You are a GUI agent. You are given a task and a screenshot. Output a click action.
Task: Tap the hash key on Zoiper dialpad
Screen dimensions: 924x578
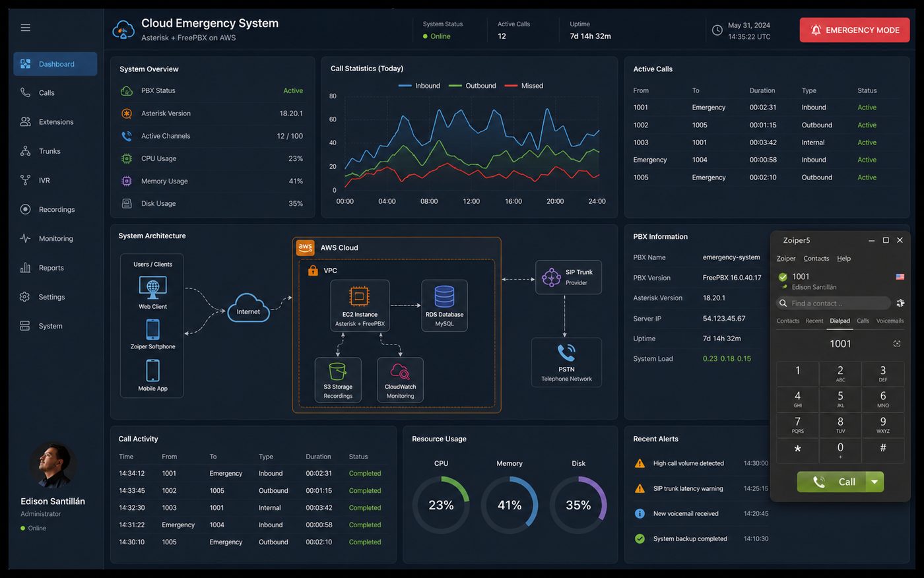883,450
